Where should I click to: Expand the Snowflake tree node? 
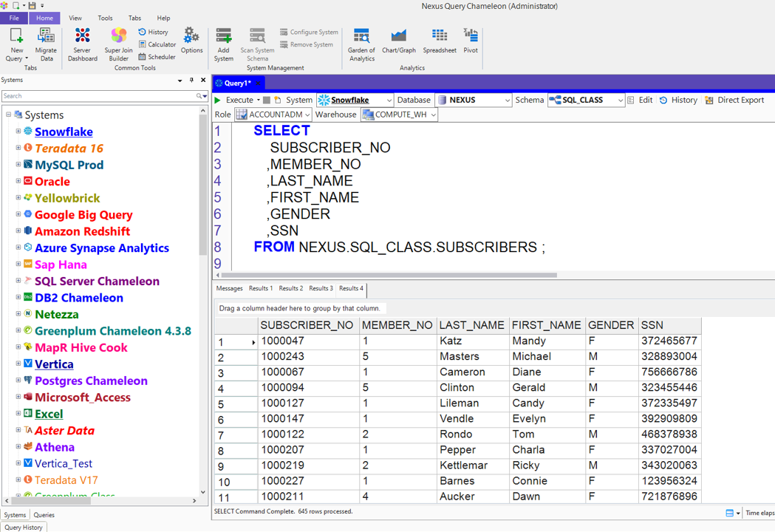(x=18, y=132)
